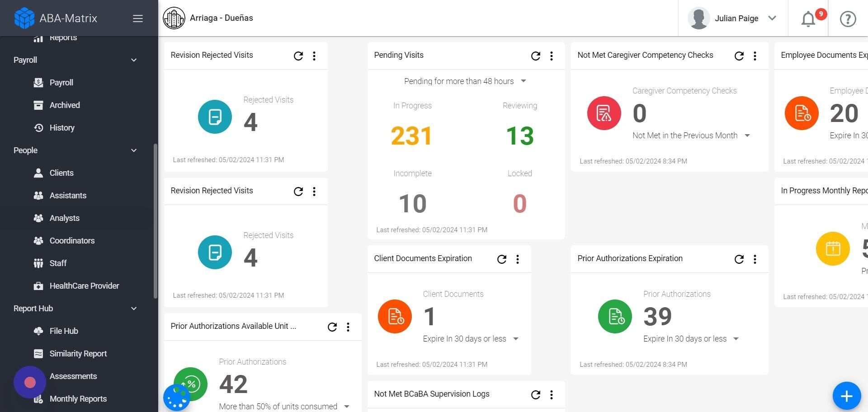This screenshot has height=412, width=868.
Task: Refresh Not Met BCaBA Supervision Logs card
Action: pyautogui.click(x=536, y=394)
